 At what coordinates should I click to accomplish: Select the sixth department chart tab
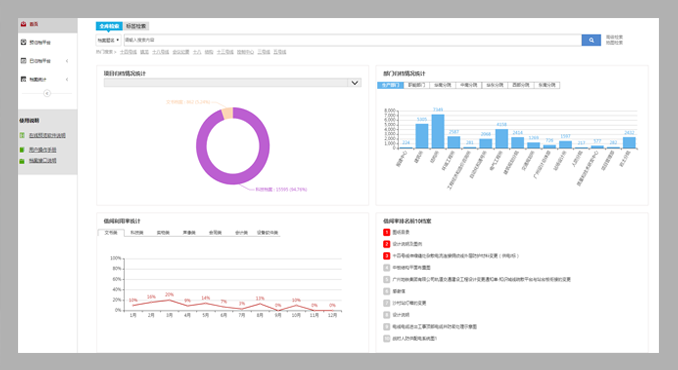(x=521, y=85)
